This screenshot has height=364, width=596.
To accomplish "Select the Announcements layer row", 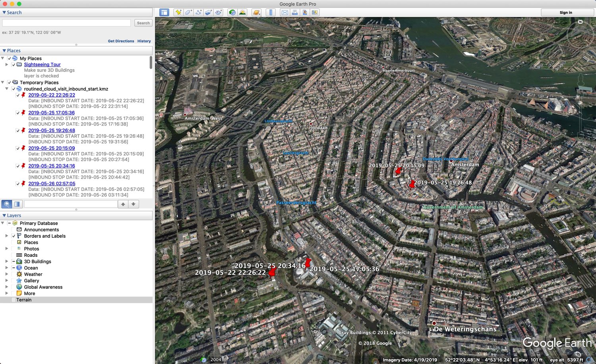I will (41, 230).
